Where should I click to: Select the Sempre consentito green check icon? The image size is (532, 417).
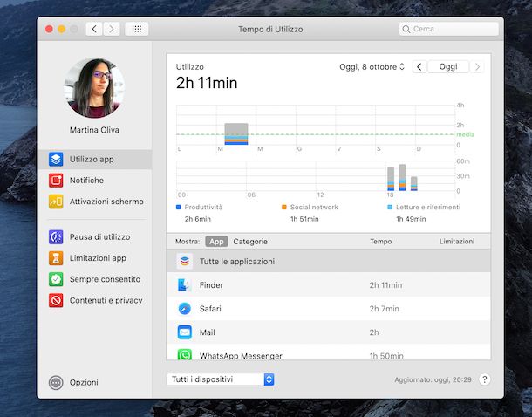(56, 279)
